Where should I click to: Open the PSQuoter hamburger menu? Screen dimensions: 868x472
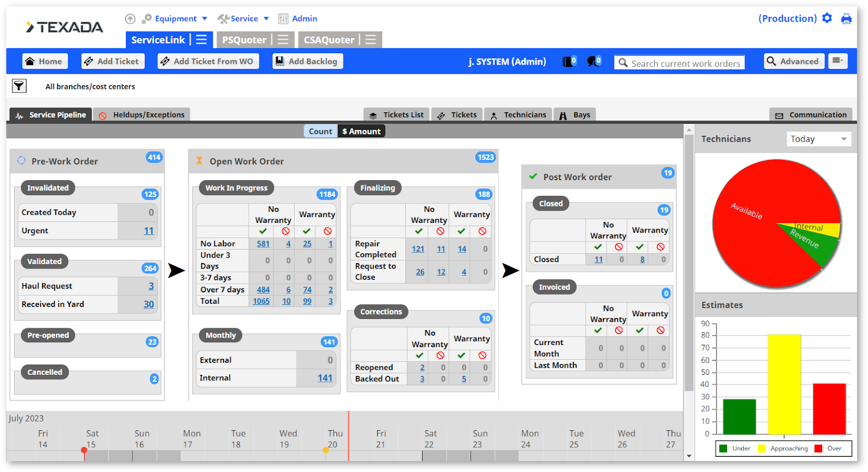pyautogui.click(x=283, y=40)
